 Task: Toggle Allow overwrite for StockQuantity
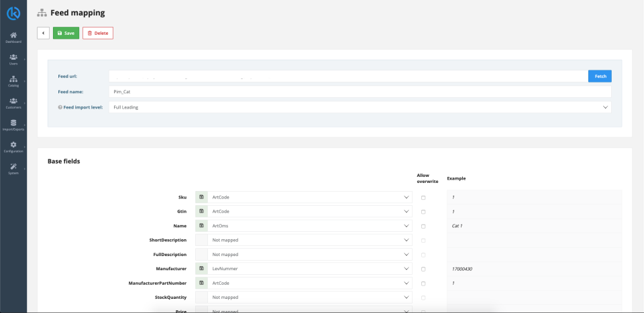pyautogui.click(x=423, y=298)
